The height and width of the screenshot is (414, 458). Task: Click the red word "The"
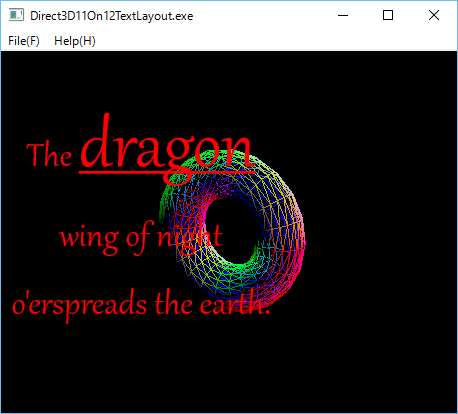(x=49, y=155)
